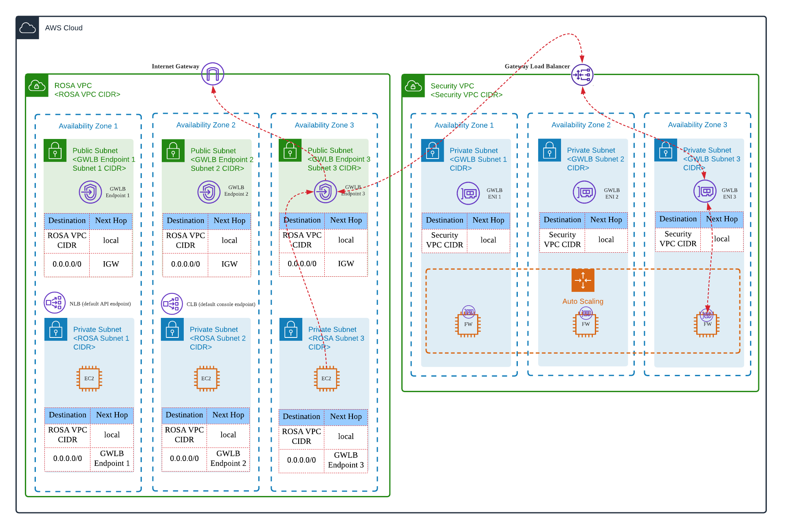Click Security VPC CIDR destination cell Zone 1

[444, 240]
